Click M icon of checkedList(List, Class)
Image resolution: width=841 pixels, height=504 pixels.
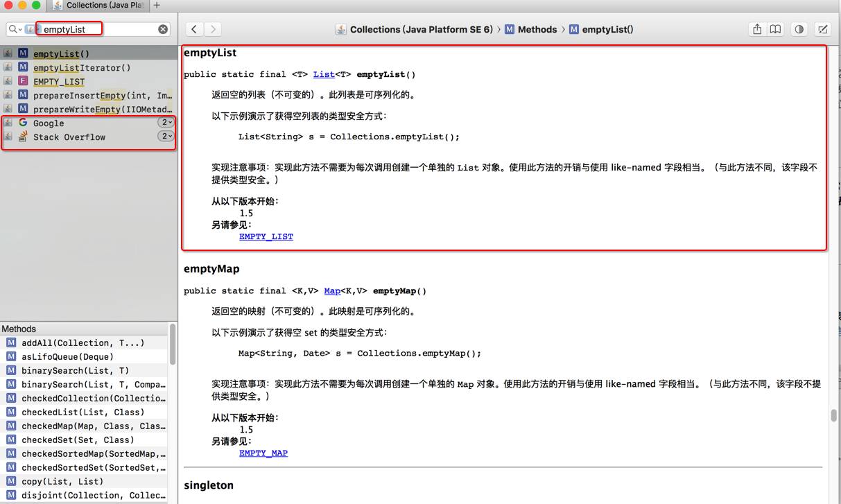point(11,412)
